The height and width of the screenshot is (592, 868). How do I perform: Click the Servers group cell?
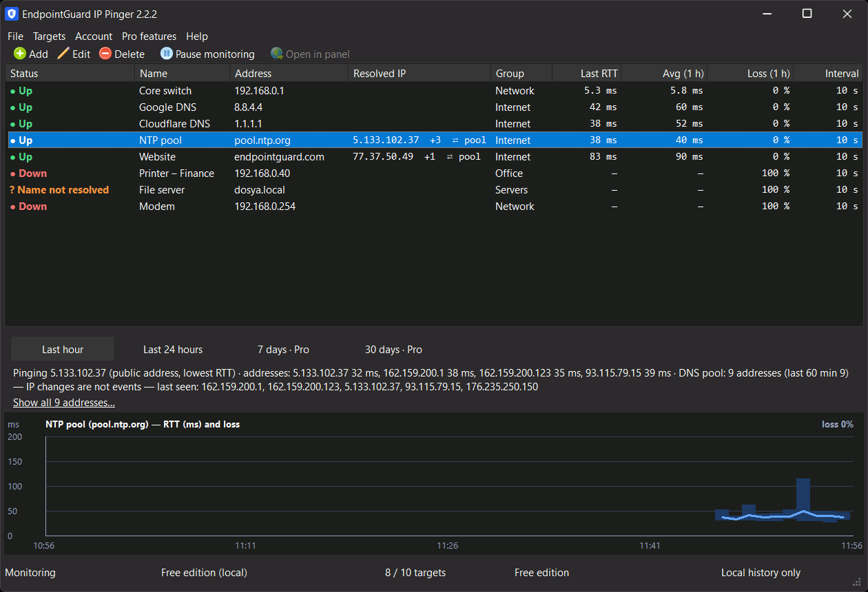click(x=511, y=190)
